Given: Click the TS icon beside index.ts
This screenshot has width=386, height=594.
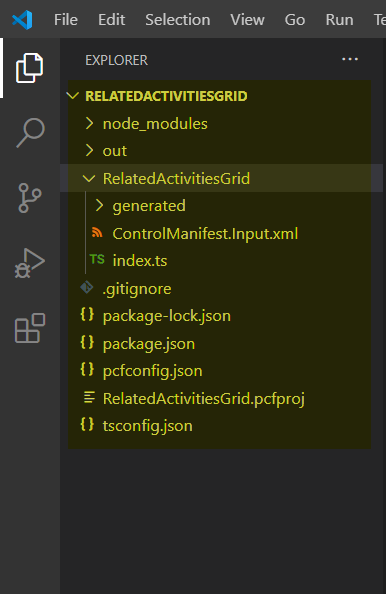Looking at the screenshot, I should [97, 259].
